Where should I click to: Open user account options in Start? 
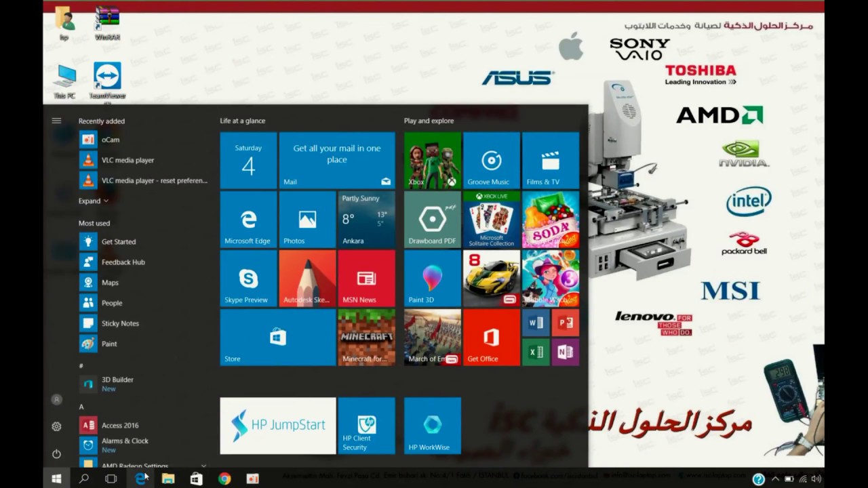click(x=56, y=400)
